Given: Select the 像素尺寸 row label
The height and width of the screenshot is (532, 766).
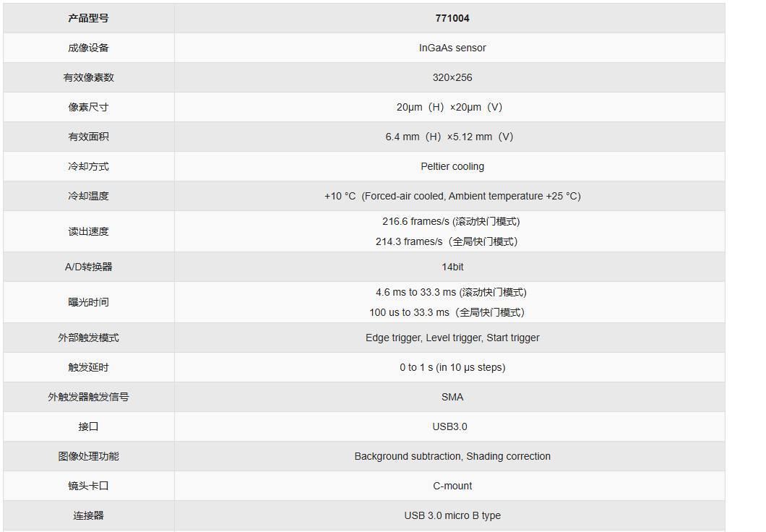Looking at the screenshot, I should point(88,107).
